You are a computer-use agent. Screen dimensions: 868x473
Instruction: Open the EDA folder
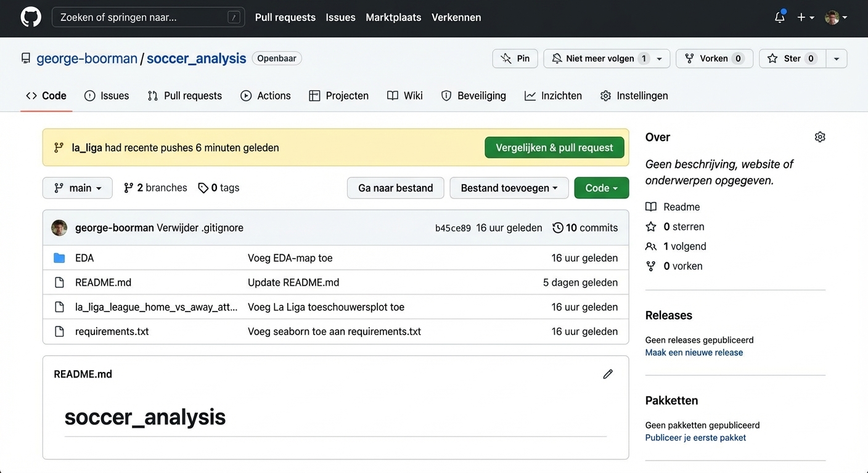click(x=84, y=257)
